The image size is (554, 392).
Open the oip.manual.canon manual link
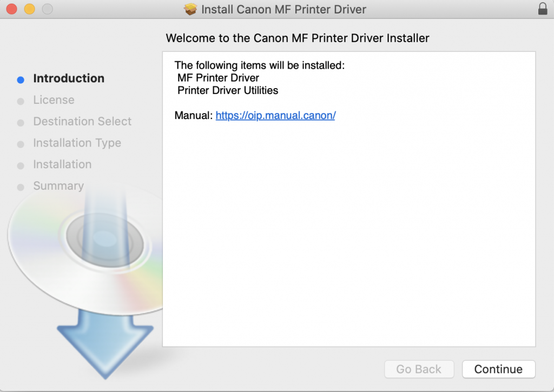point(275,115)
